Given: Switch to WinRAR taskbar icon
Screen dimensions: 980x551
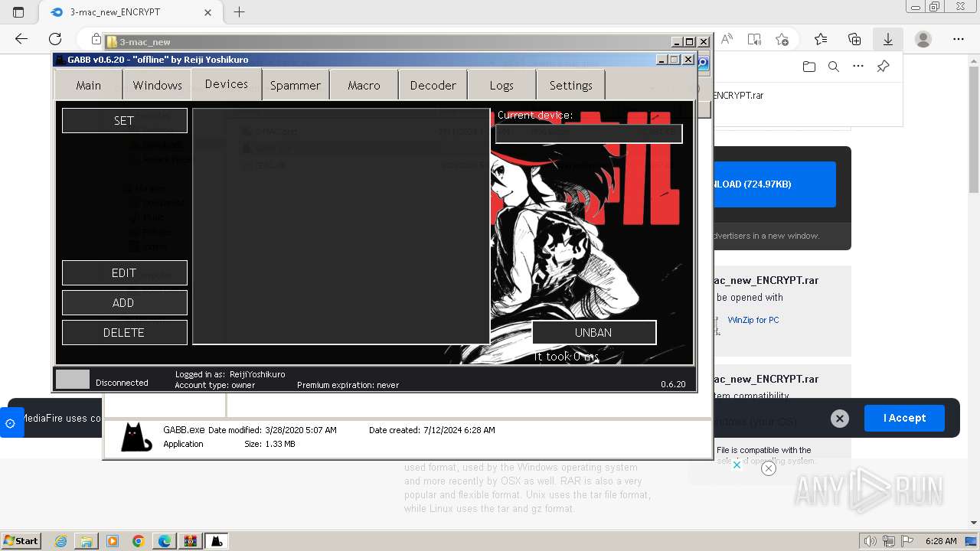Looking at the screenshot, I should pos(191,541).
